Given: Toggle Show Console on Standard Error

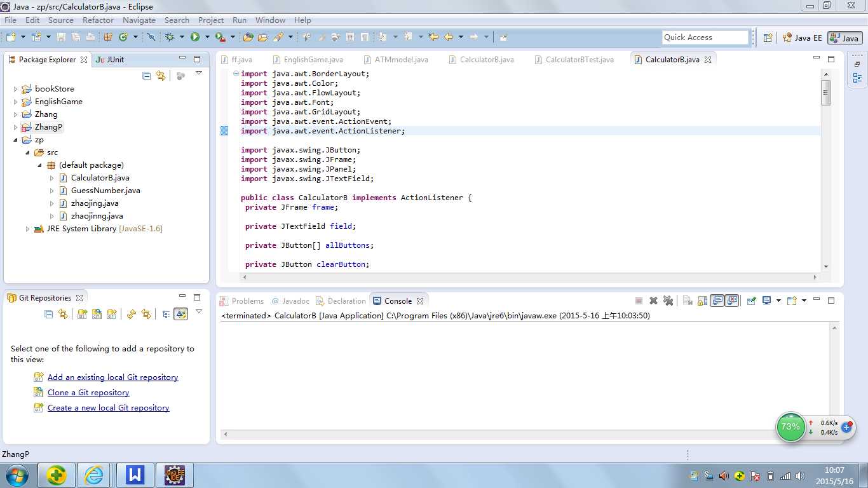Looking at the screenshot, I should point(733,301).
